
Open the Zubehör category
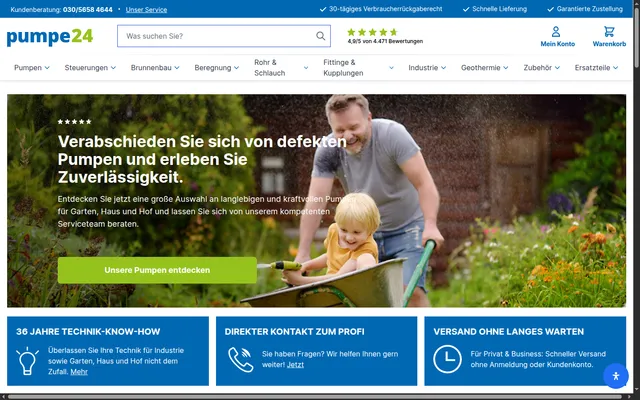click(x=538, y=68)
